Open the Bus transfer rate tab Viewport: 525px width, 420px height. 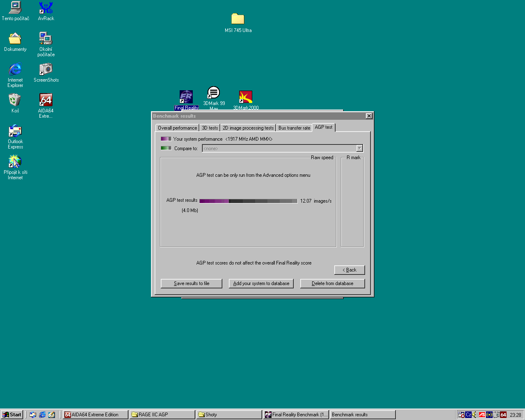pyautogui.click(x=294, y=128)
